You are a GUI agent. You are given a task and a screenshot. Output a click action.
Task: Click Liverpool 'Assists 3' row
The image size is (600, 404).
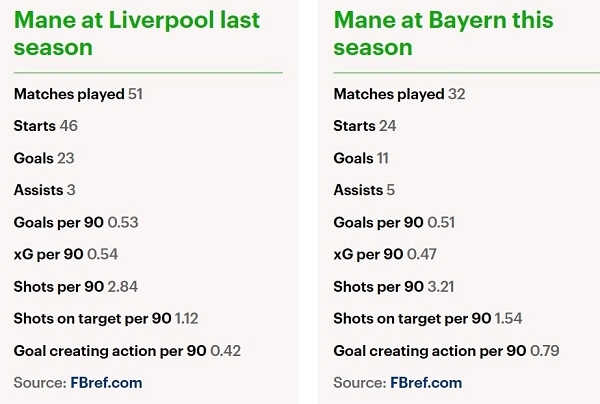(45, 190)
